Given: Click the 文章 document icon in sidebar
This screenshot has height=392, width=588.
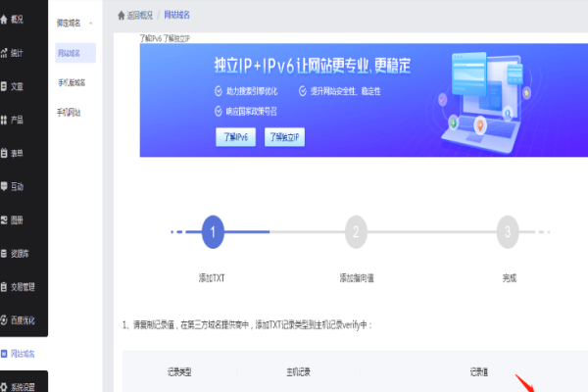Looking at the screenshot, I should tap(4, 86).
